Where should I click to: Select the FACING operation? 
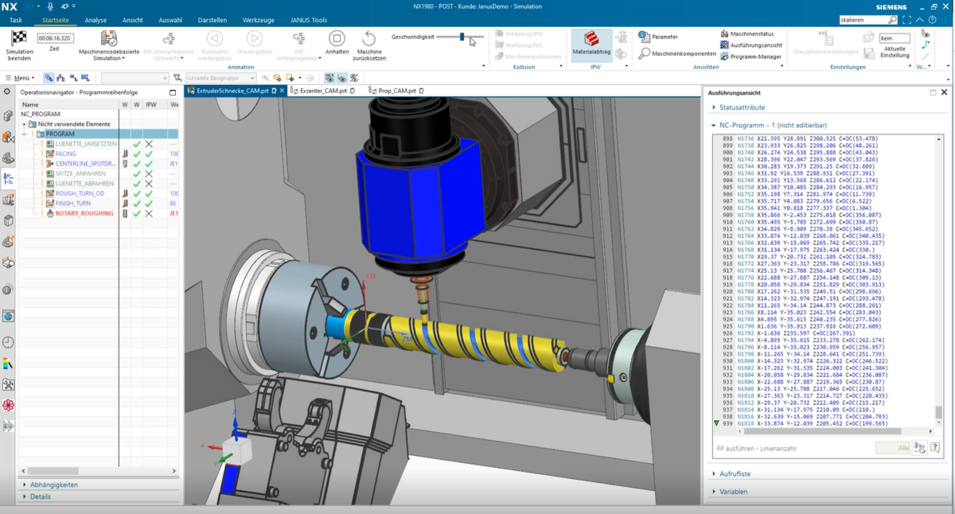click(x=66, y=153)
